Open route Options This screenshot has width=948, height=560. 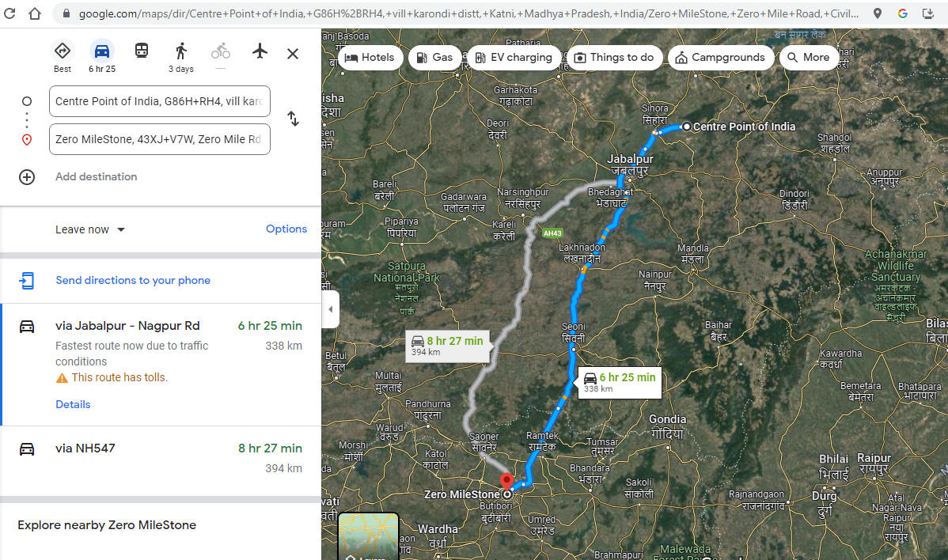[x=286, y=229]
